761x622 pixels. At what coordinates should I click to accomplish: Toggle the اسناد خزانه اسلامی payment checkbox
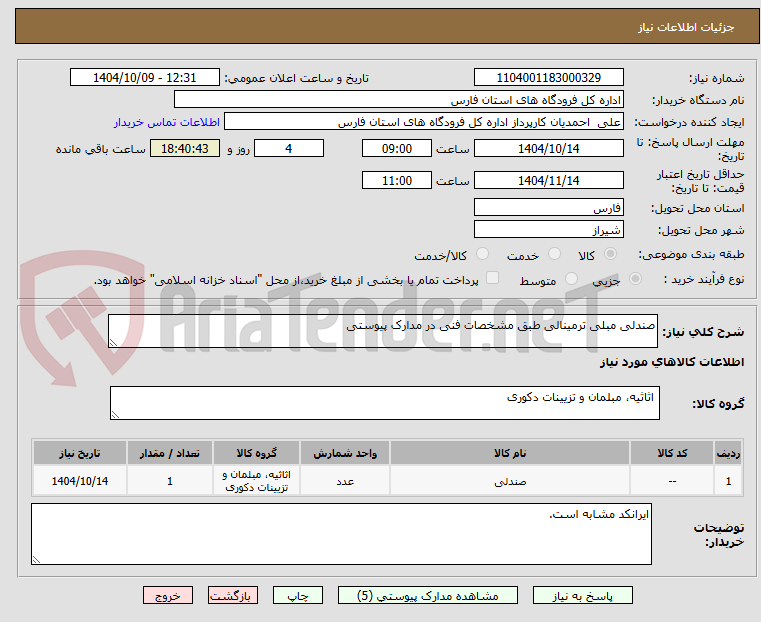(492, 278)
